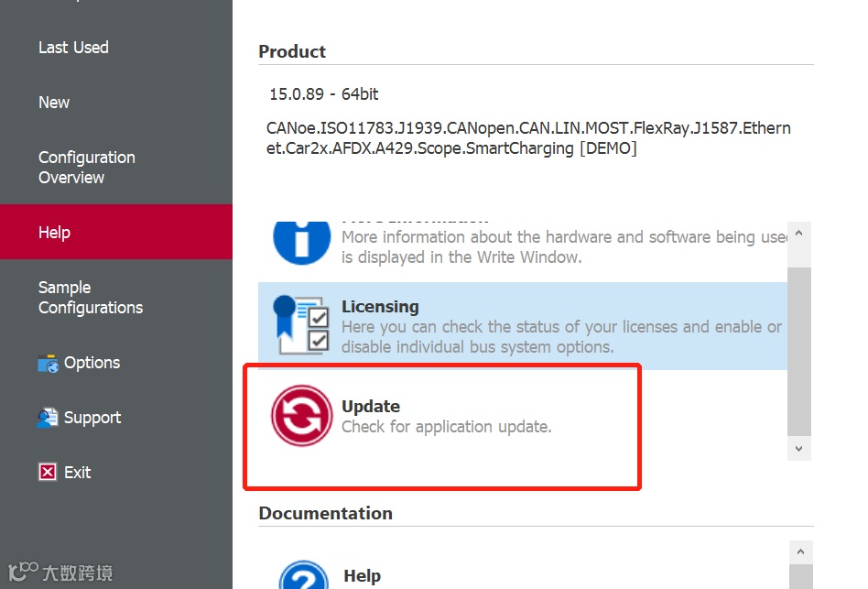Open the Options menu label

(92, 363)
